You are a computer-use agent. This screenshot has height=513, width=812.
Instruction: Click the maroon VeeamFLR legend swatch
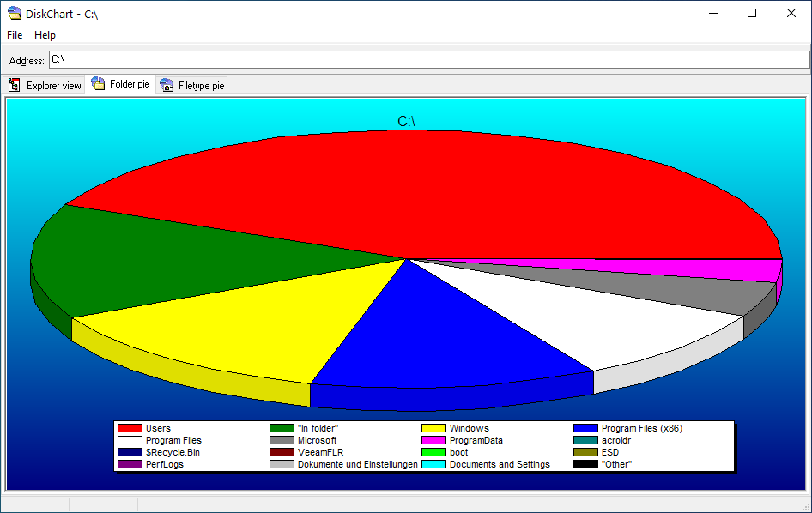pos(282,452)
